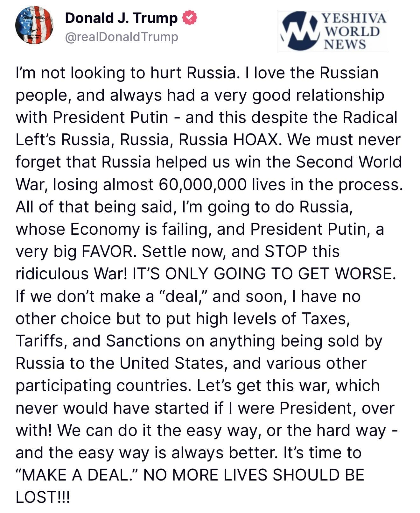Click the capitalized word STOP
This screenshot has height=513, width=420.
pos(285,252)
